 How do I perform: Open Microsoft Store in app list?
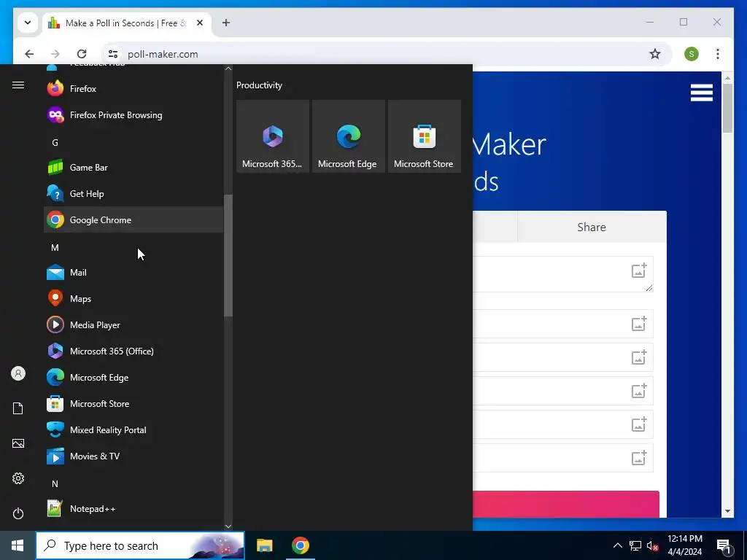pyautogui.click(x=133, y=404)
